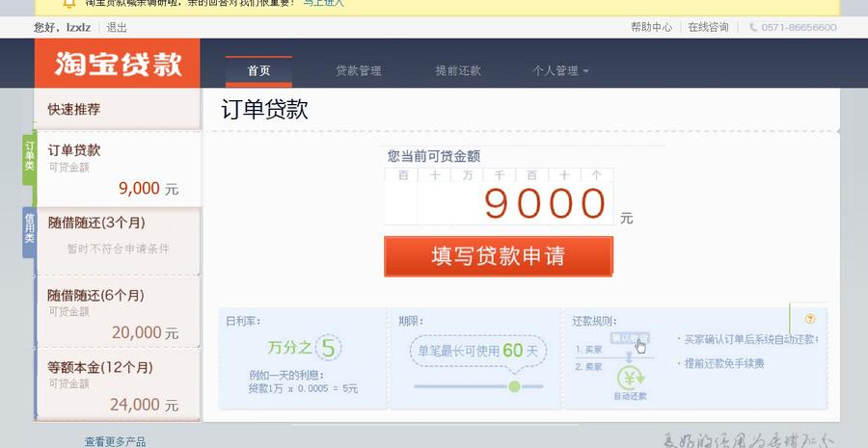Click the 60天 loan period slider handle

click(514, 386)
